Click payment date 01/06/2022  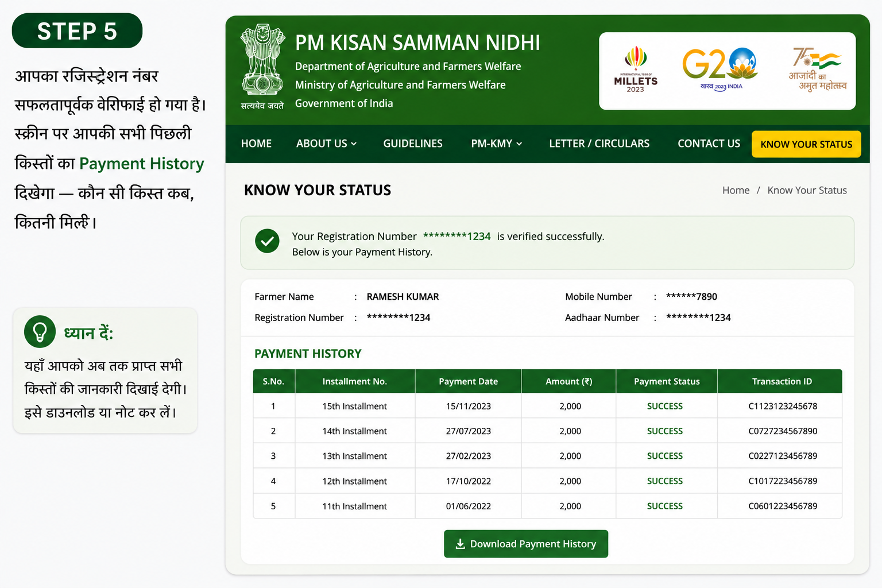click(x=469, y=506)
